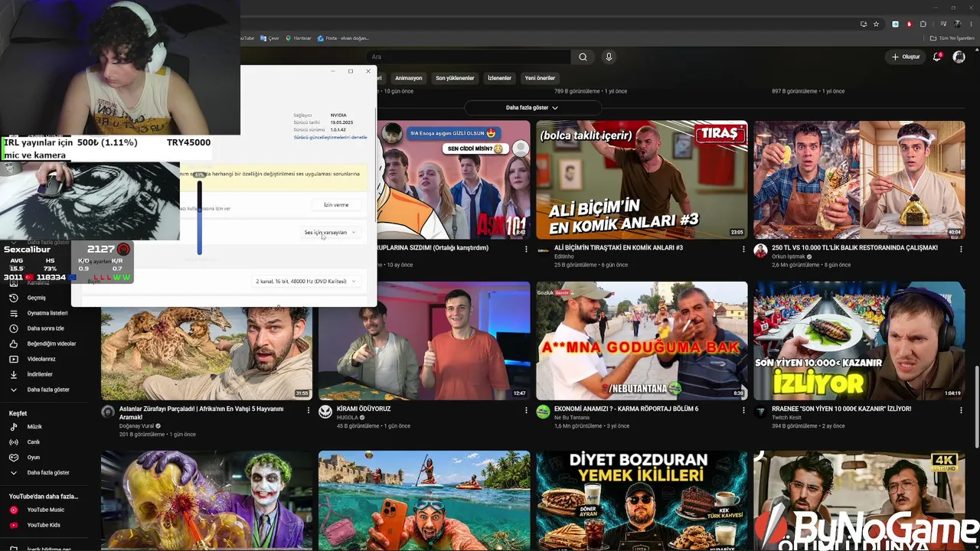Viewport: 980px width, 551px height.
Task: Open 250 TL vs 10.000 TL restaurant thumbnail
Action: coord(859,180)
